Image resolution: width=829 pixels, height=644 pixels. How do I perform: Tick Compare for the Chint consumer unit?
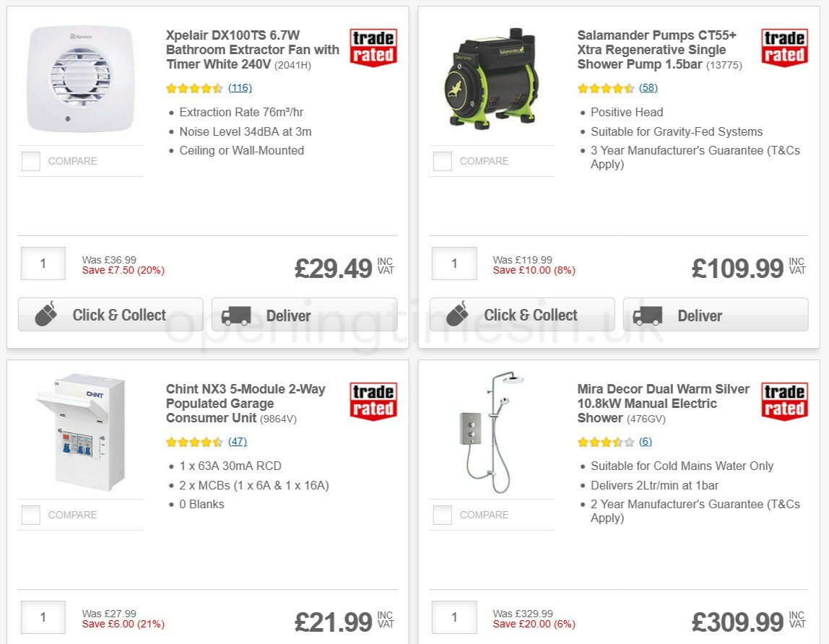click(30, 515)
